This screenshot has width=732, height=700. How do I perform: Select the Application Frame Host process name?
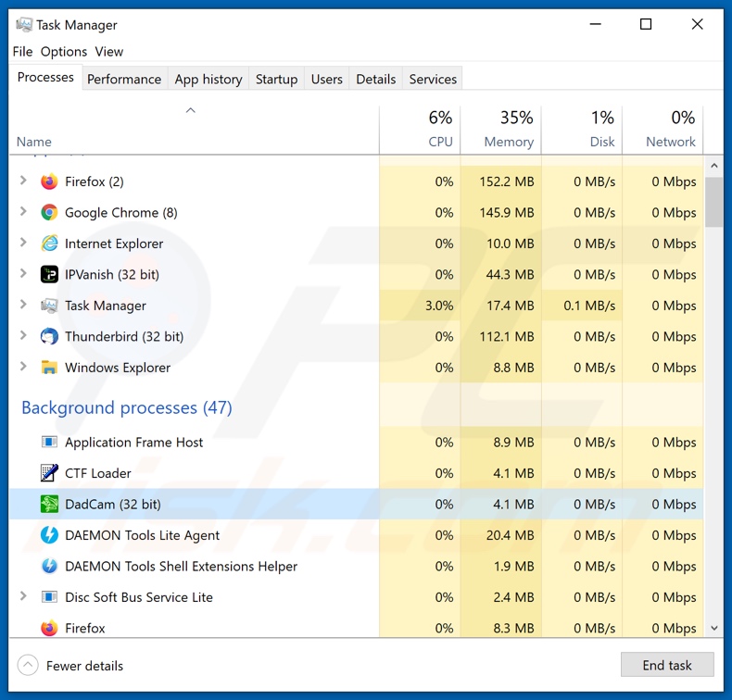[134, 443]
